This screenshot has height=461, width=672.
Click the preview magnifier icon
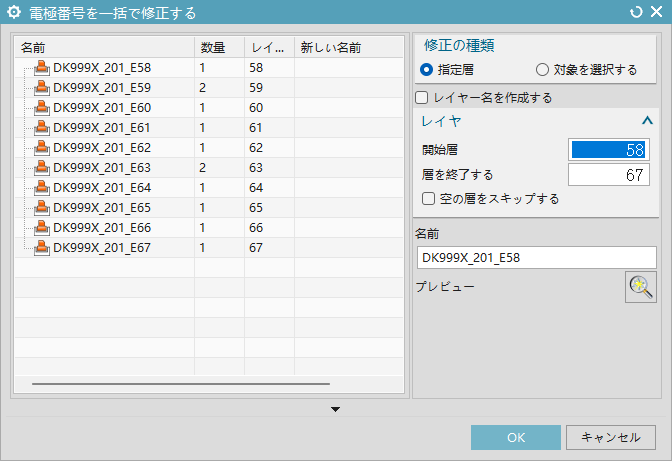point(640,287)
